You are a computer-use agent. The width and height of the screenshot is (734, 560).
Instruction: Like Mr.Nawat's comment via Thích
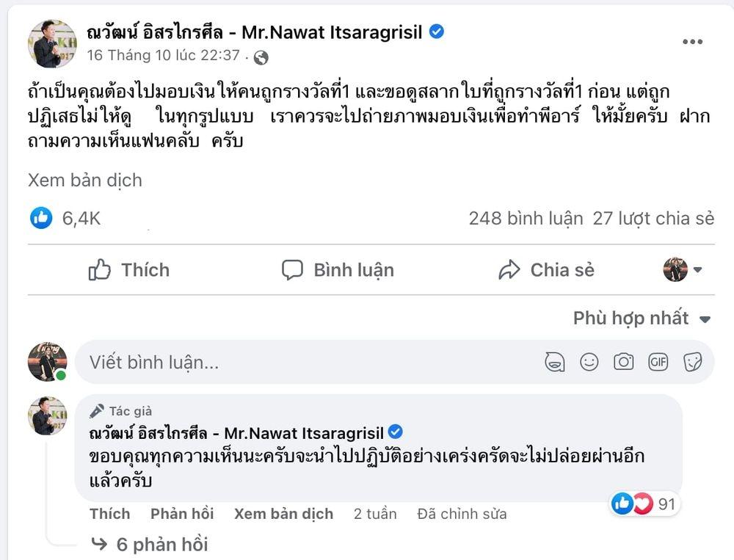pyautogui.click(x=109, y=514)
